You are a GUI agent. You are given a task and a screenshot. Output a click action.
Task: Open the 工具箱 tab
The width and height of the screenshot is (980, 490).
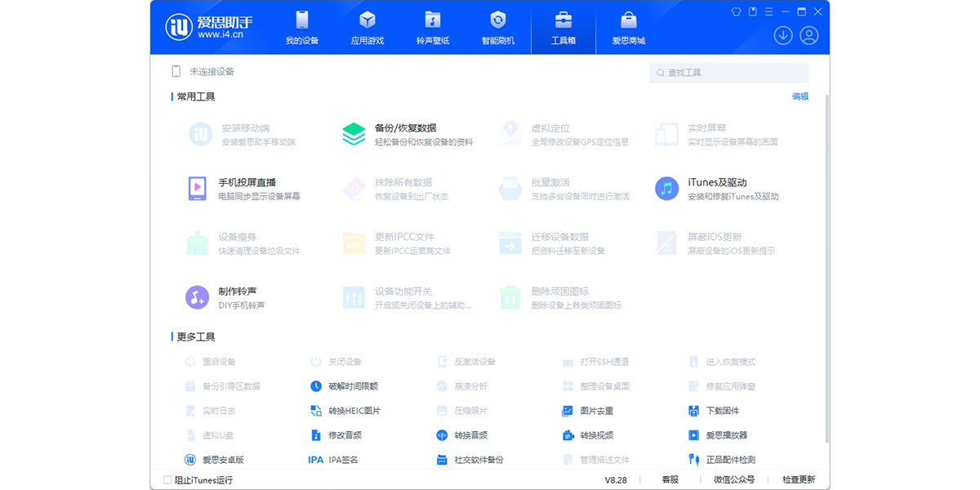(x=563, y=28)
